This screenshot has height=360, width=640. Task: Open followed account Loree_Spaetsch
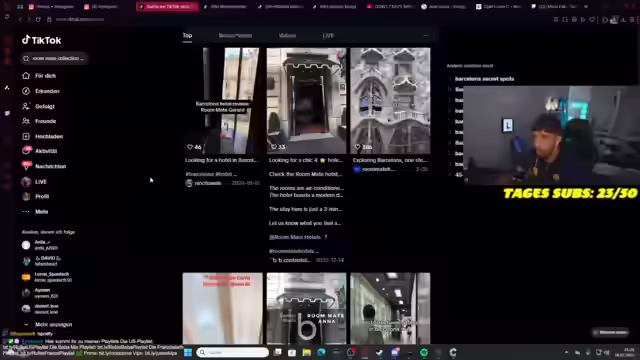47,277
